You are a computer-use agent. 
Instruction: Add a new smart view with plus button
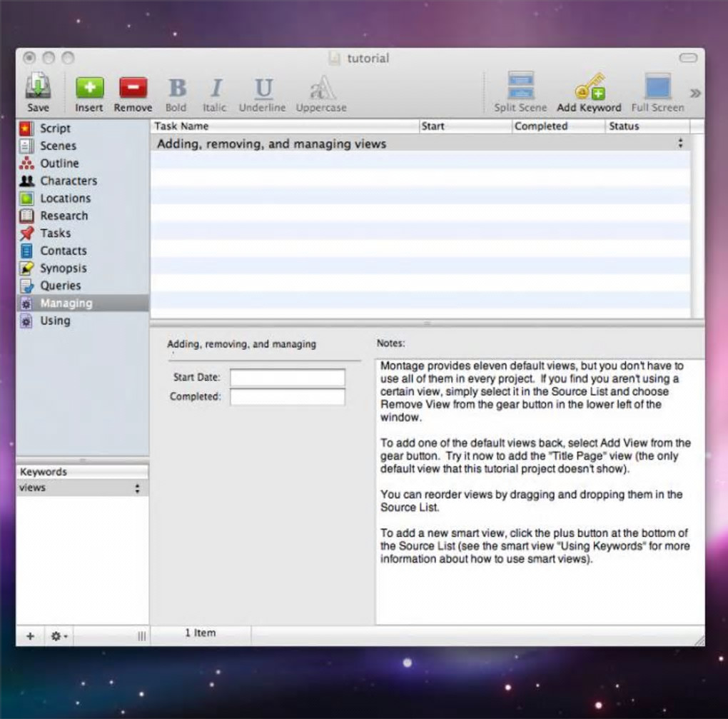tap(30, 635)
